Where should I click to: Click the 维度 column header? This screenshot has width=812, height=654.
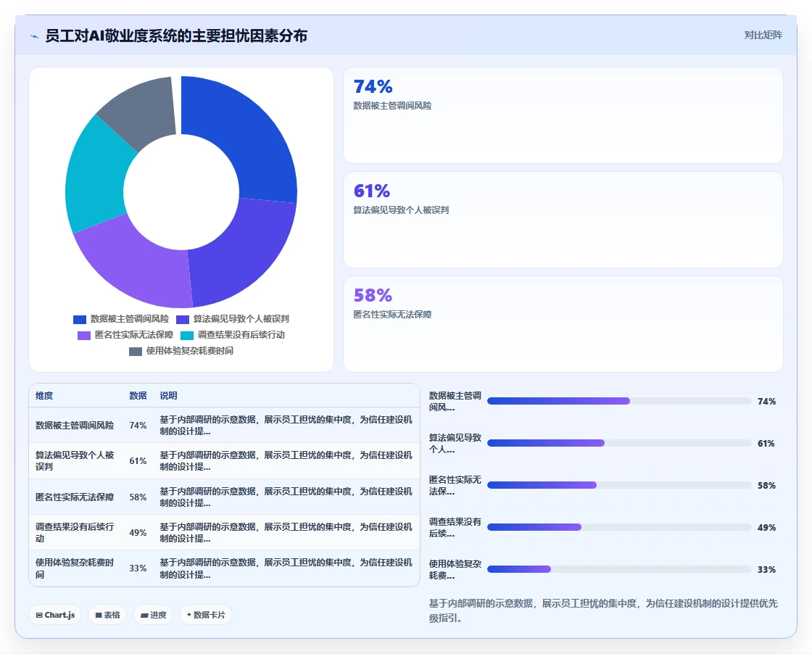44,396
